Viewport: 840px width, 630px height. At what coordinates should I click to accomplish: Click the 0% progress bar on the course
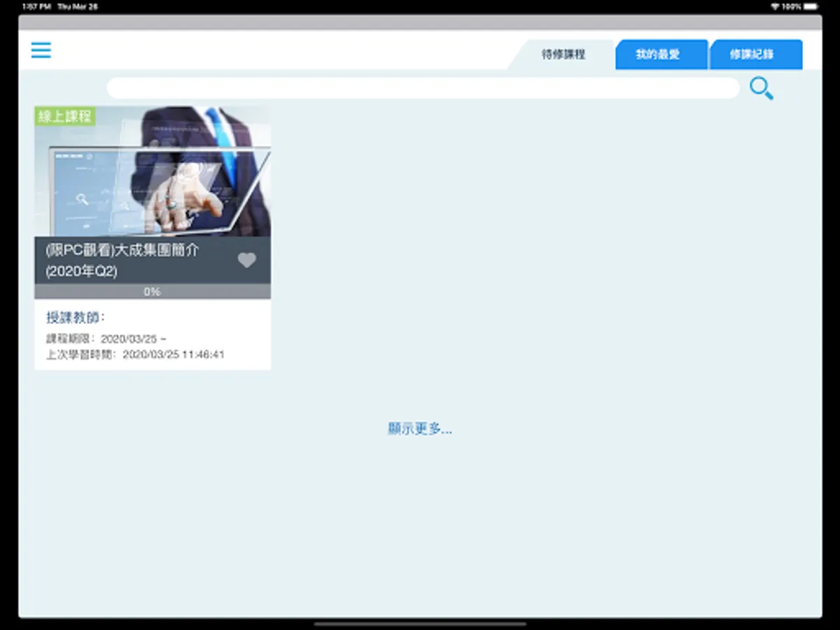pyautogui.click(x=153, y=291)
